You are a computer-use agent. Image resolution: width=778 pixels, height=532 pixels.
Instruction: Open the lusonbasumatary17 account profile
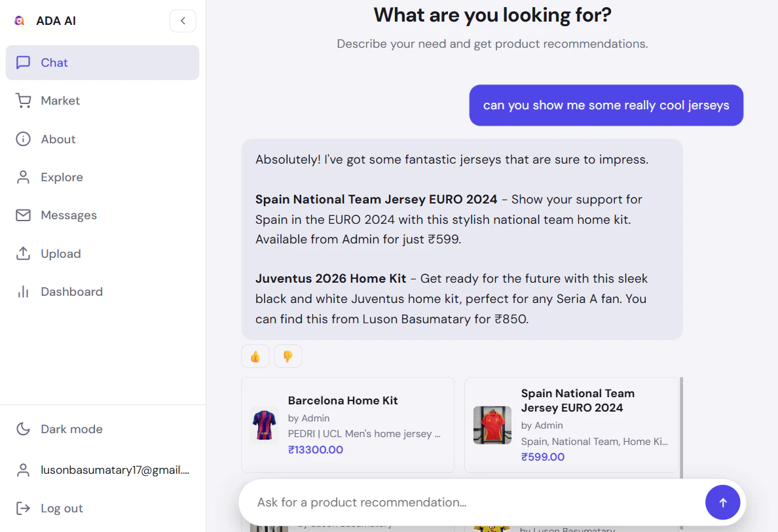(115, 470)
